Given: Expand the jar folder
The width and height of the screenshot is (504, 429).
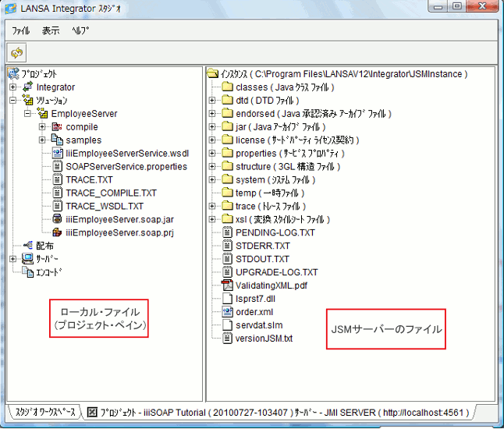Looking at the screenshot, I should point(212,127).
